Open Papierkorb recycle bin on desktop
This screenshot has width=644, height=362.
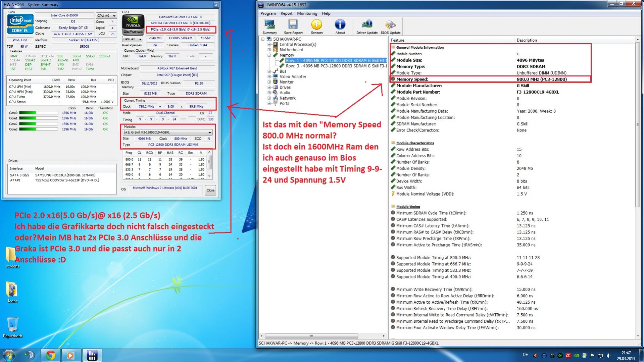click(x=12, y=327)
